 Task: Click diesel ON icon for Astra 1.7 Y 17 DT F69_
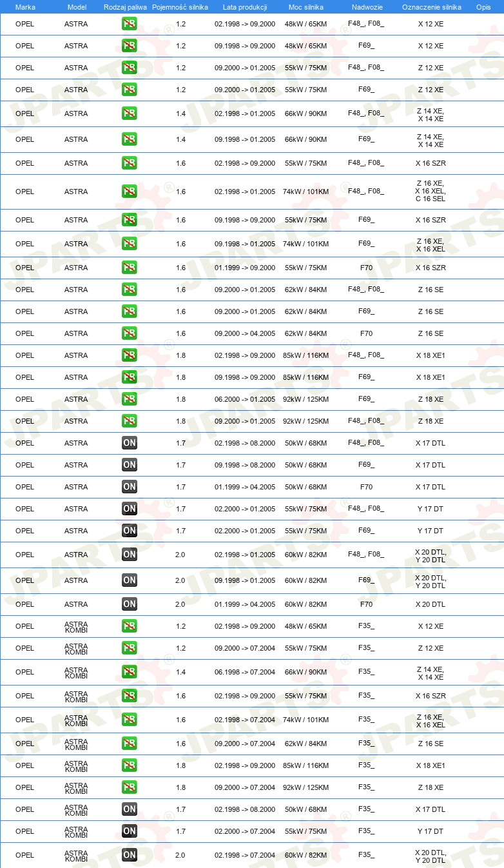coord(129,531)
